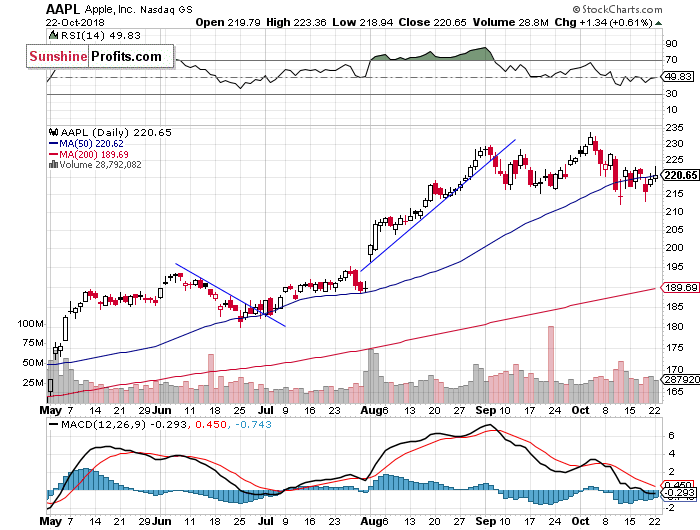Click the Sep label on price chart axis

tap(485, 410)
